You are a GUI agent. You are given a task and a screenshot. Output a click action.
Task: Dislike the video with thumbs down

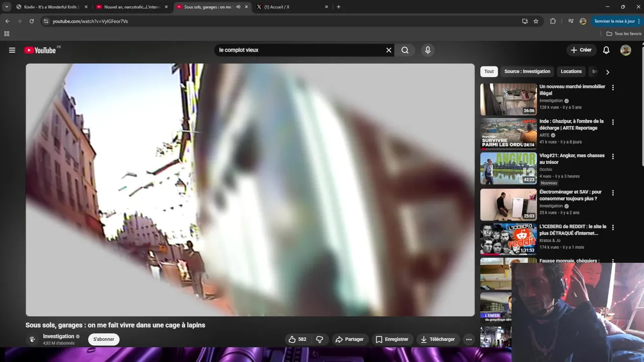click(319, 339)
